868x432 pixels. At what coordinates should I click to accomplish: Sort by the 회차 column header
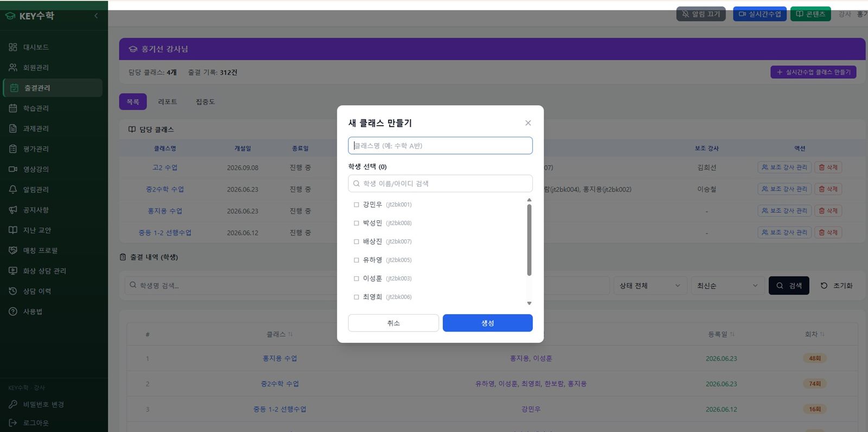pos(814,334)
